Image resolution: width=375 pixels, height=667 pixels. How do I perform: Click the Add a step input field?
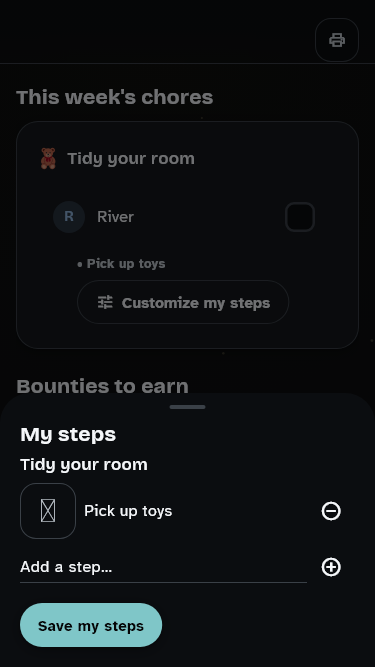coord(163,567)
